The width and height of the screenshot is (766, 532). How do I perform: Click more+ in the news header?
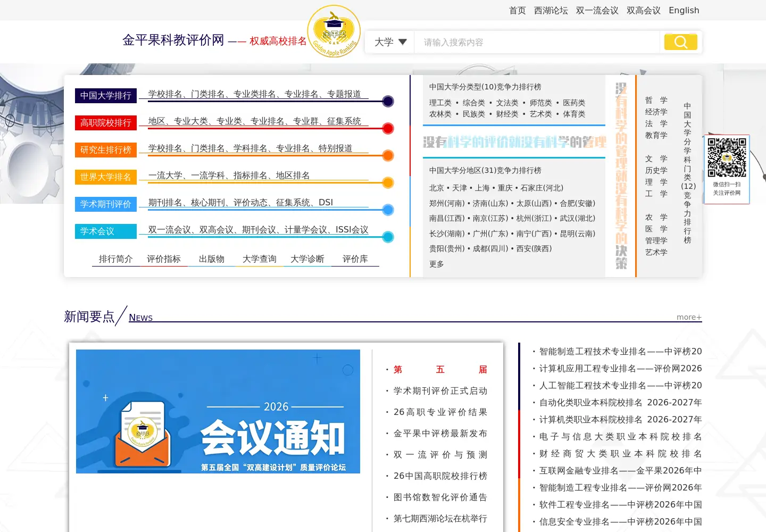[689, 317]
